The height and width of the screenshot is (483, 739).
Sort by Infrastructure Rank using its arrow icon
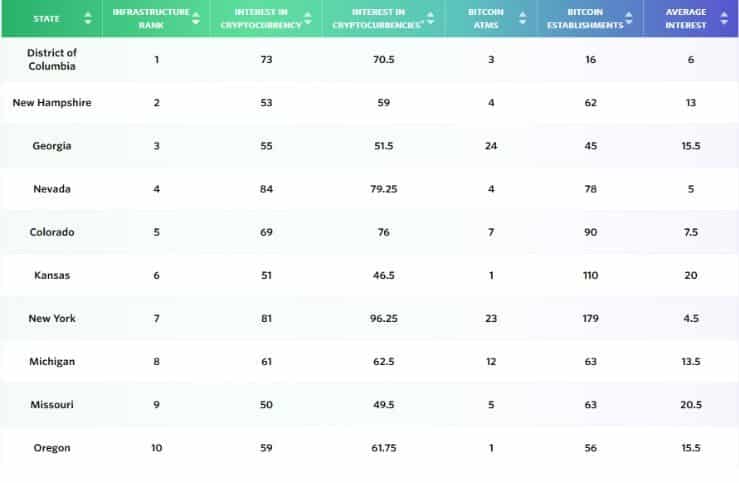point(194,19)
